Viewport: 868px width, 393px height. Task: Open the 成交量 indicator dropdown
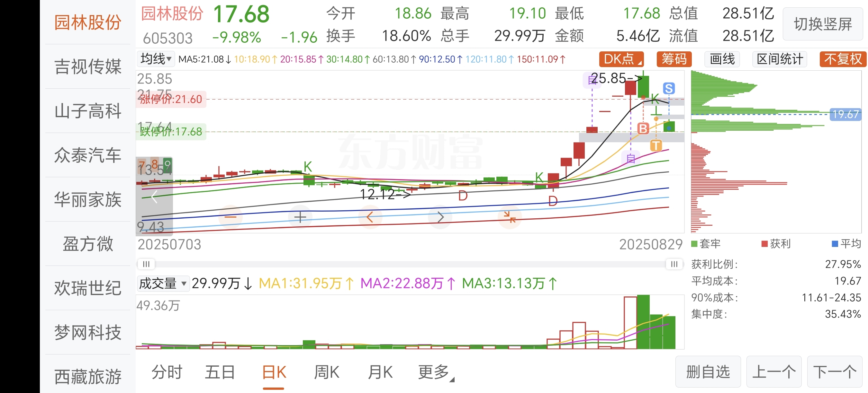tap(163, 283)
